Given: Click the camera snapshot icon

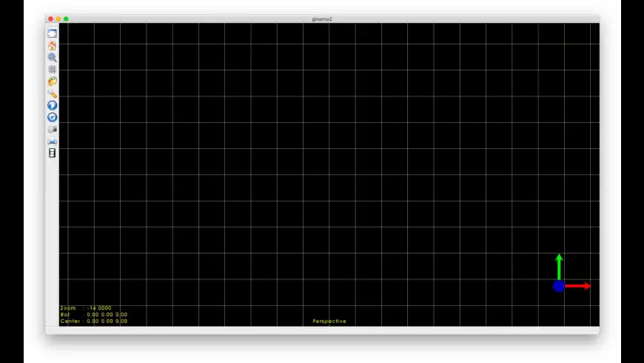Looking at the screenshot, I should tap(52, 129).
